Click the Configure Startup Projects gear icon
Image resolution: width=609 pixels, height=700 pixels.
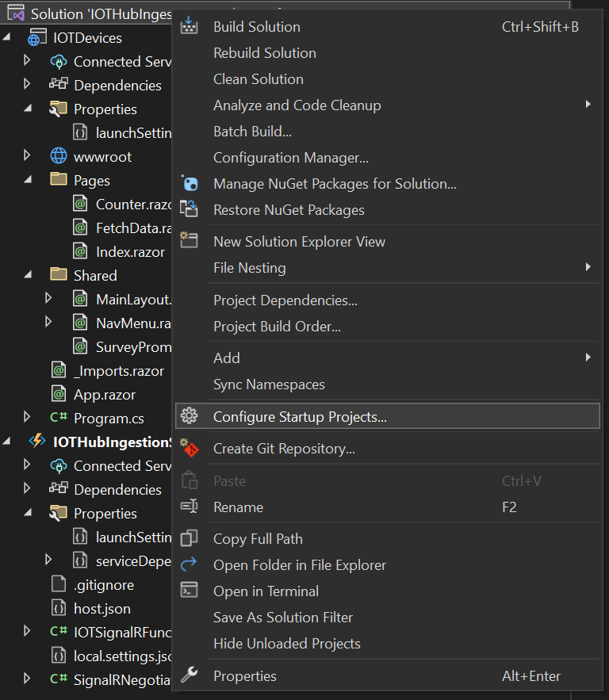(189, 415)
